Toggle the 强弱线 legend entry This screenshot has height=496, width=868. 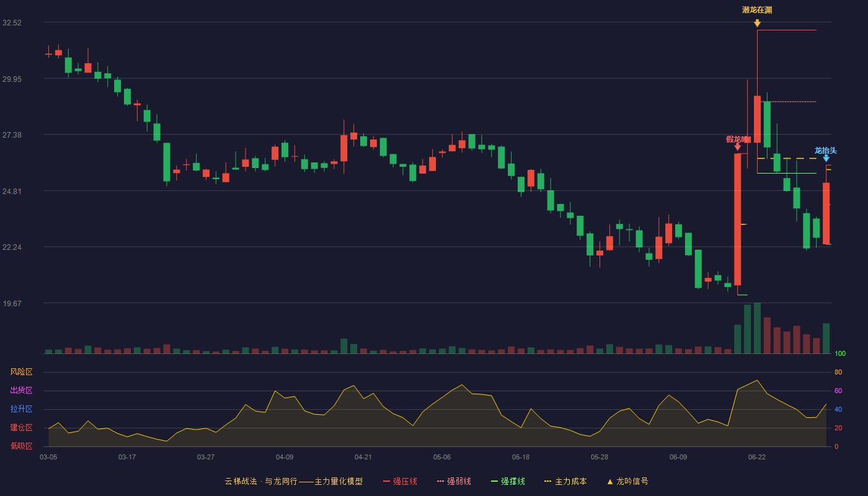[x=454, y=481]
